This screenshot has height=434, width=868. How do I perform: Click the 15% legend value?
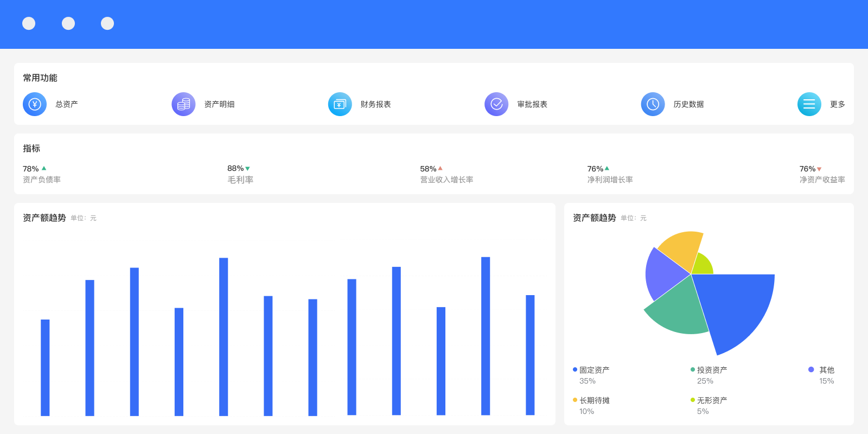coord(827,381)
